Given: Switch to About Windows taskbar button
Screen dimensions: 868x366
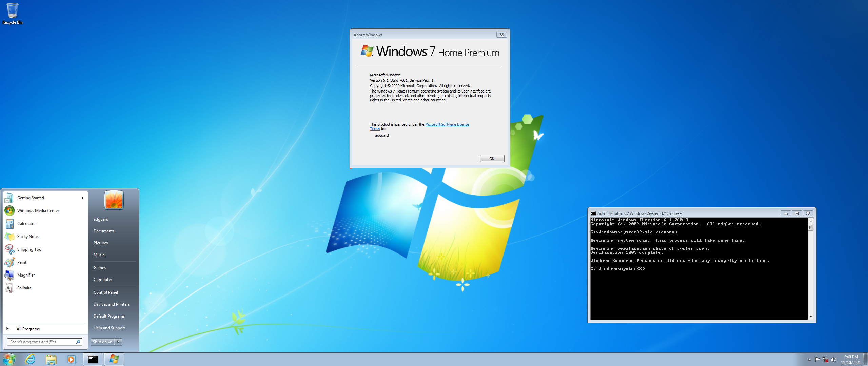Looking at the screenshot, I should pos(114,359).
